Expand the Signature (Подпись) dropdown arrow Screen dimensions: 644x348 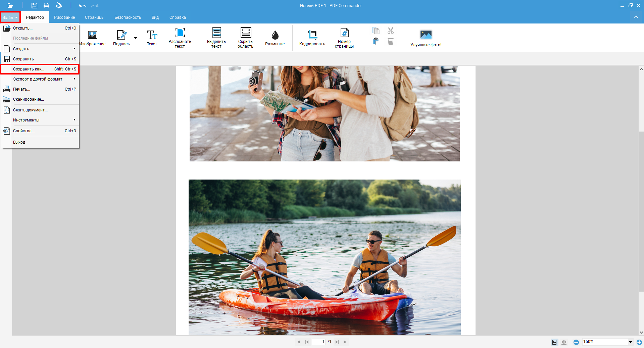pyautogui.click(x=136, y=38)
